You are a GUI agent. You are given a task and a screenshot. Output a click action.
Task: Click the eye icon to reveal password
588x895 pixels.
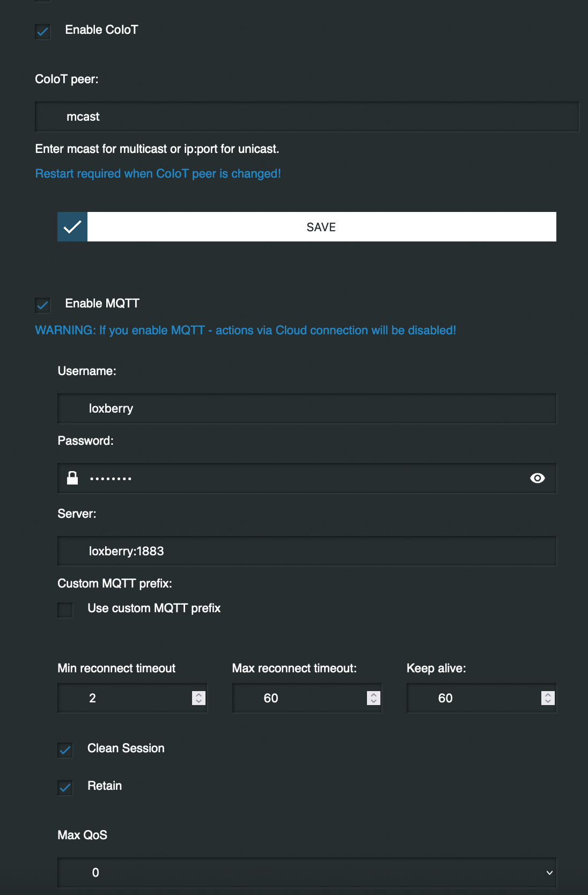(x=537, y=478)
